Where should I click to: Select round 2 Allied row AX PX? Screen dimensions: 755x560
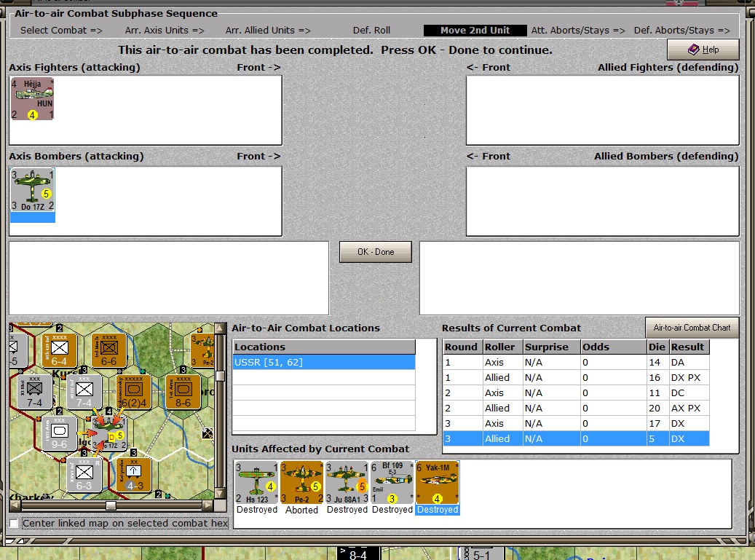click(576, 409)
